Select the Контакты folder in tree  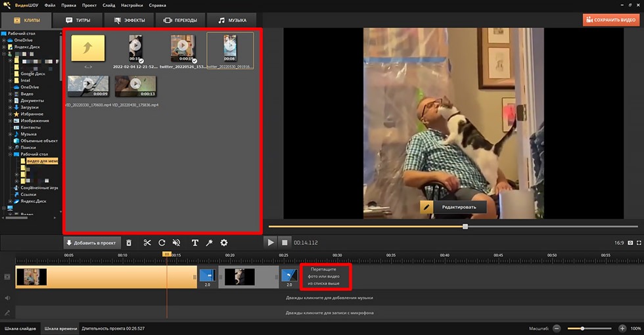coord(30,127)
